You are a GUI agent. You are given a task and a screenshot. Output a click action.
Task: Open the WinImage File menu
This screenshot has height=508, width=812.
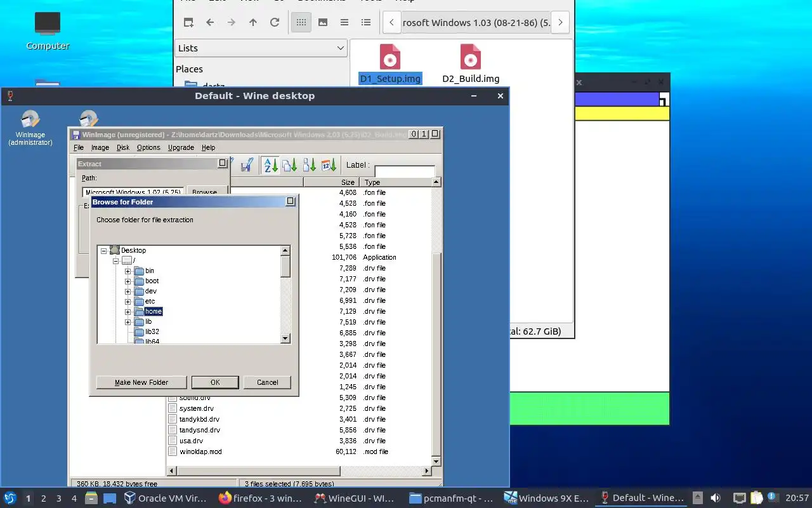tap(79, 147)
